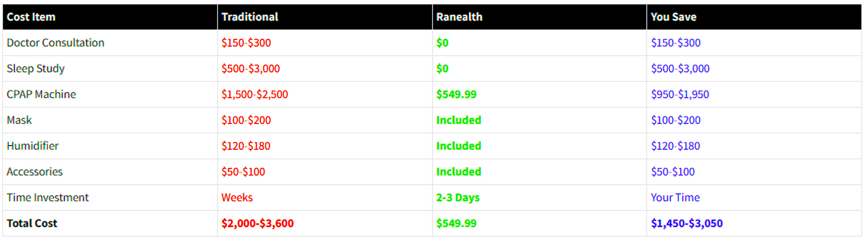
Task: Click the CPAP Machine savings $950-$1,950
Action: pos(679,94)
